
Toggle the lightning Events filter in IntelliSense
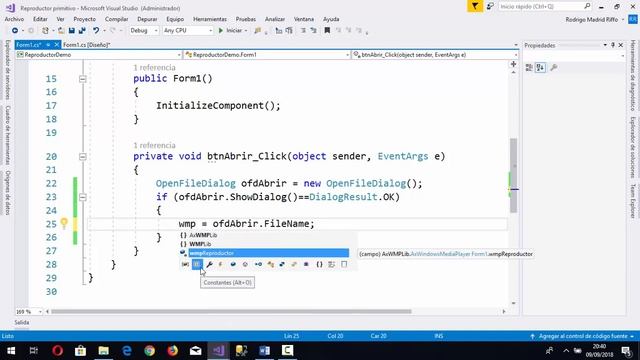221,264
